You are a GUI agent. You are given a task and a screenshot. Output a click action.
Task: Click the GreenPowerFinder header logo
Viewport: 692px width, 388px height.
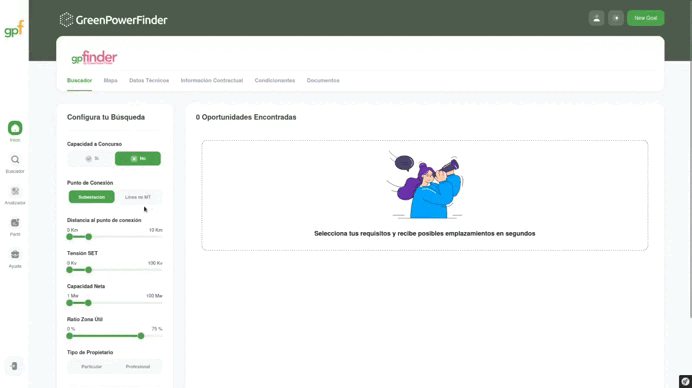coord(113,20)
